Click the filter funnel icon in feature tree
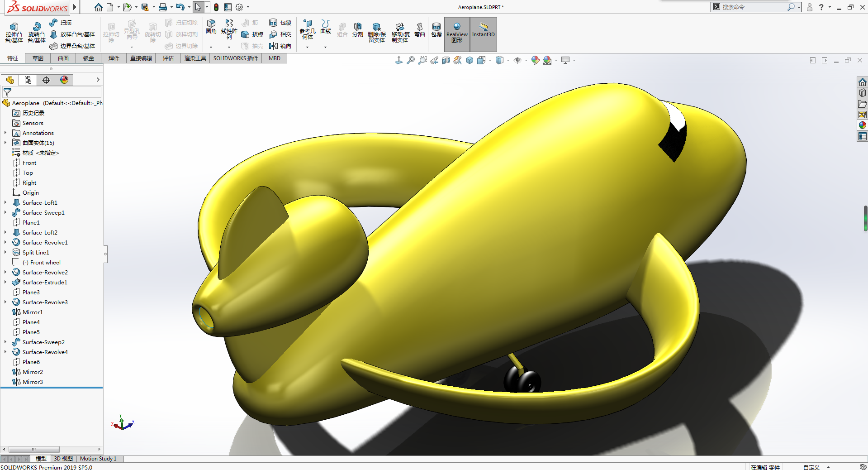 (7, 92)
